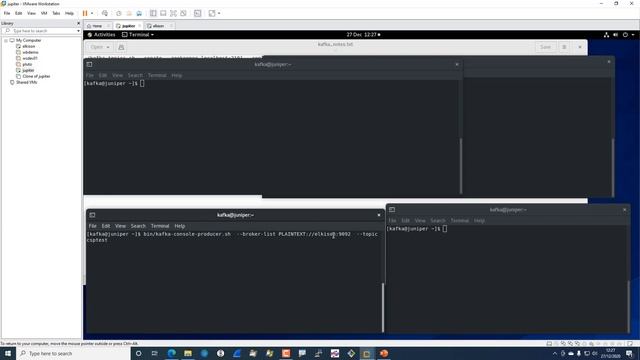Open the GNOME clock and calendar

363,35
